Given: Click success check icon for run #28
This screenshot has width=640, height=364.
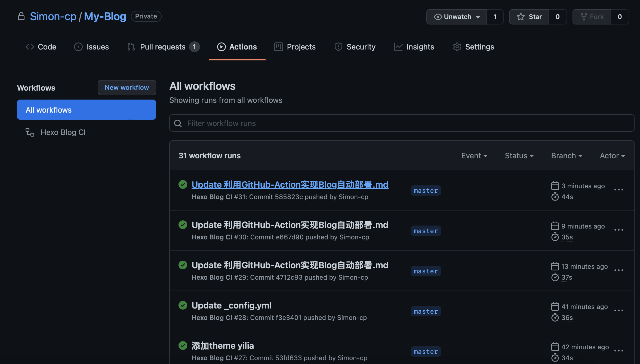Looking at the screenshot, I should pyautogui.click(x=183, y=305).
